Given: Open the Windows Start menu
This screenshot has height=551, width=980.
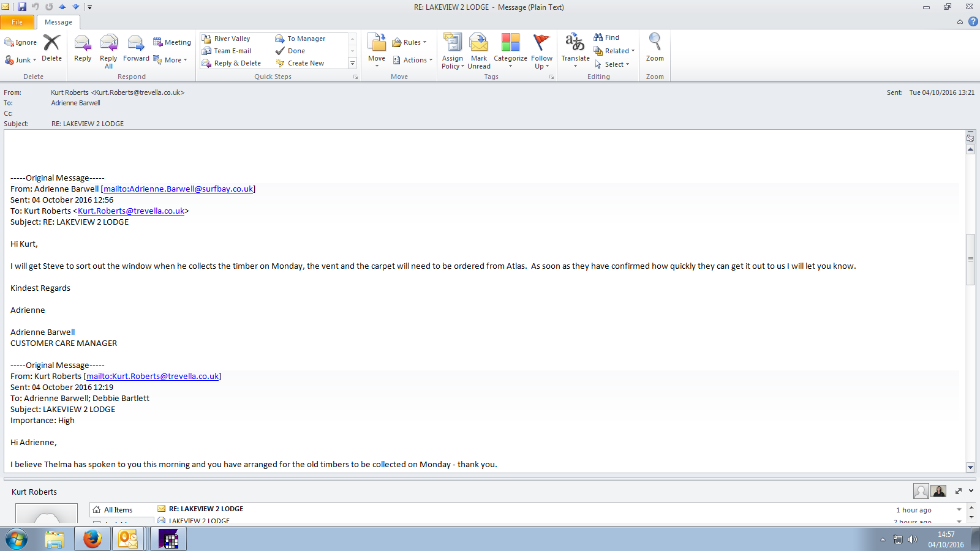Looking at the screenshot, I should coord(17,539).
